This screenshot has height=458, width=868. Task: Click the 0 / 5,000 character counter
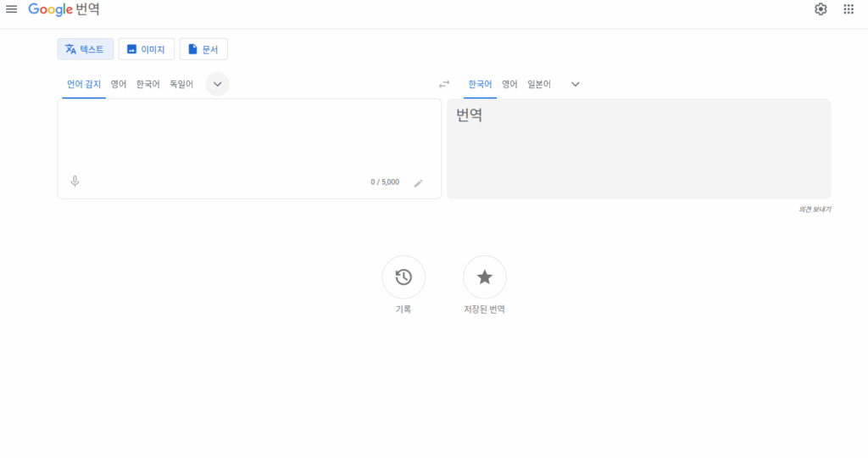tap(385, 182)
